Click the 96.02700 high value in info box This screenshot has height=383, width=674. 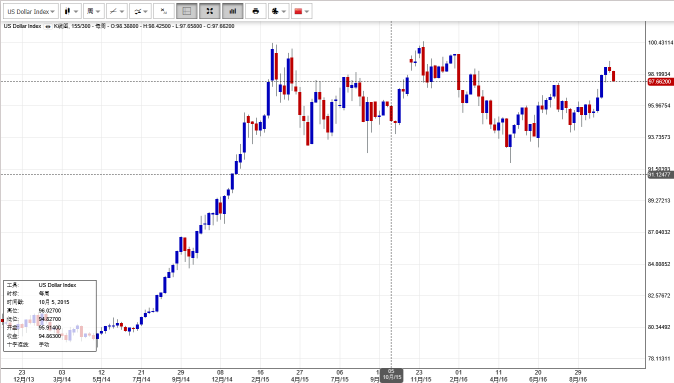pyautogui.click(x=50, y=311)
